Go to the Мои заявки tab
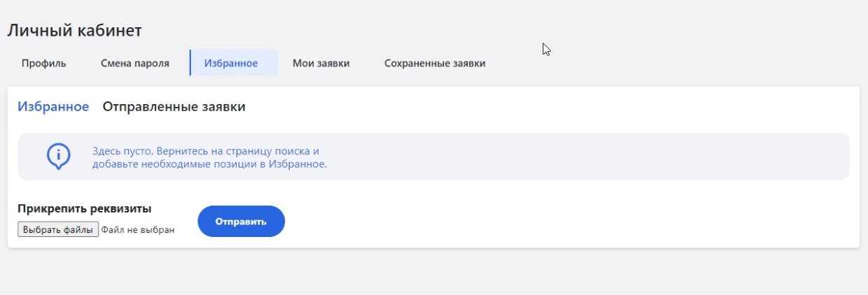Viewport: 868px width, 295px height. tap(321, 64)
